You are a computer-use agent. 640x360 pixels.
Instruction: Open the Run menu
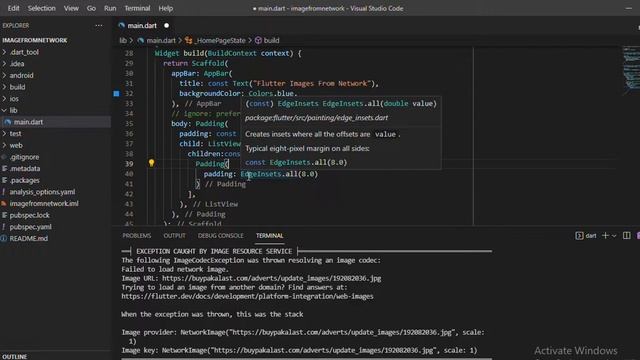[110, 8]
